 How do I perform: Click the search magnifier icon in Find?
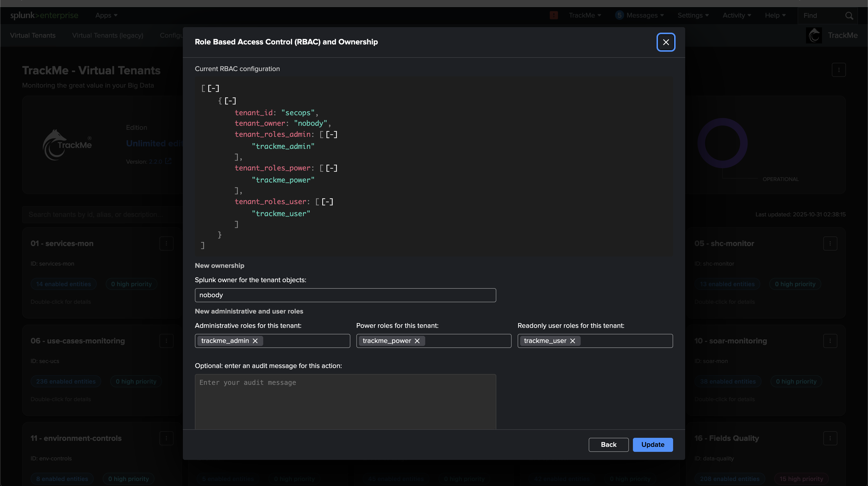click(x=849, y=16)
